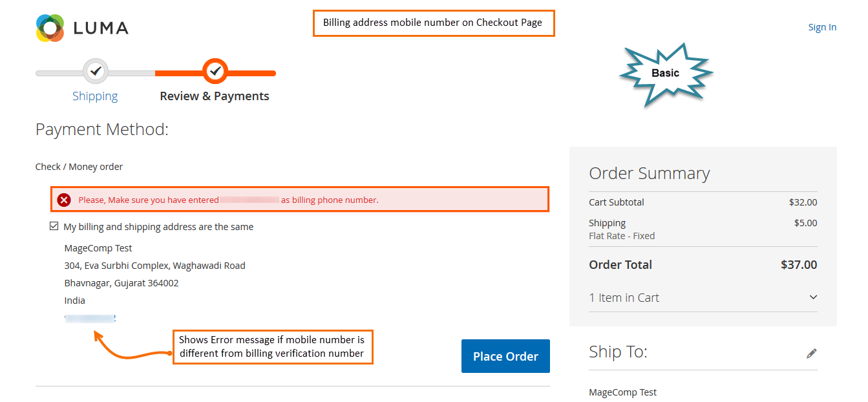Click the blurred phone number in billing address

(x=90, y=318)
